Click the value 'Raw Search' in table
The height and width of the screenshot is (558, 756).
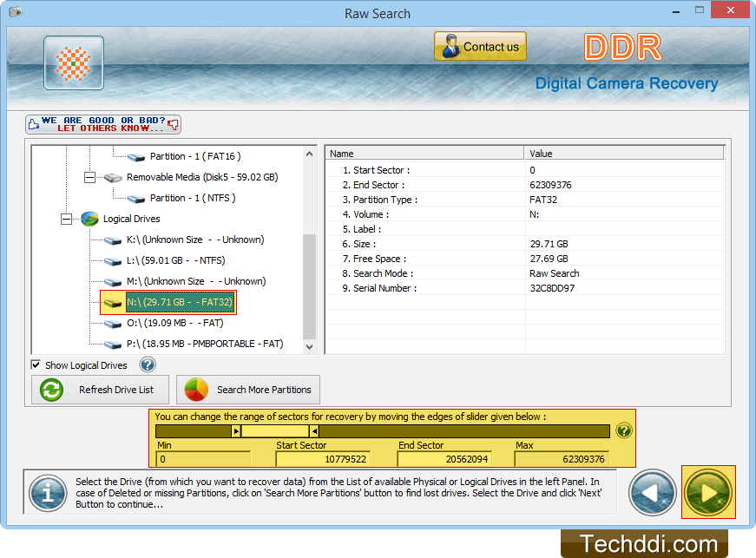point(555,273)
